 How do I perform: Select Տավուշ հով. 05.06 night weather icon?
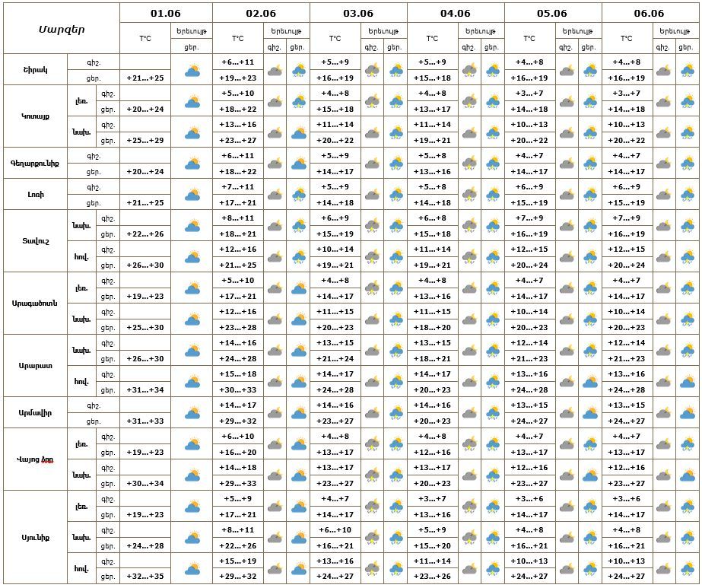pos(567,258)
